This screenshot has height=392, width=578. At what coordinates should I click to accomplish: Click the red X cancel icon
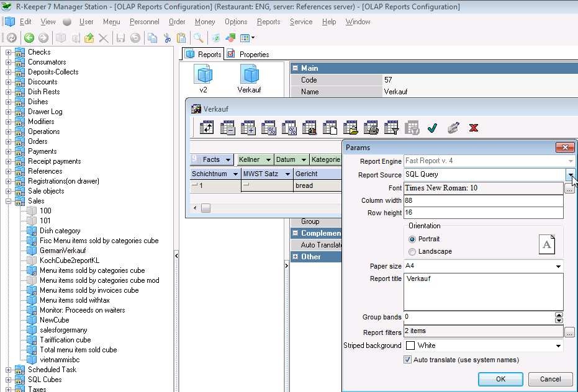tap(474, 128)
